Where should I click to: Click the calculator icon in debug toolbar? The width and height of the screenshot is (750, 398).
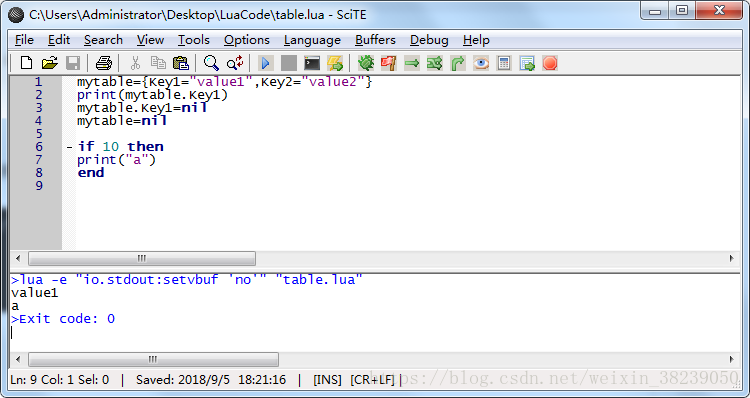[x=504, y=63]
